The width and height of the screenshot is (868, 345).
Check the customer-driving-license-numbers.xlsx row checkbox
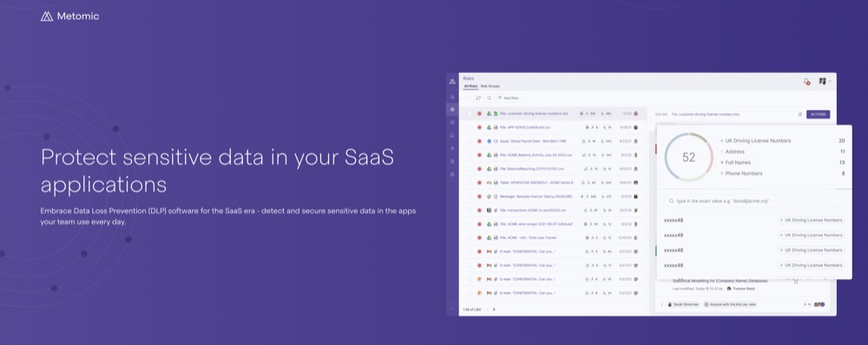(470, 114)
